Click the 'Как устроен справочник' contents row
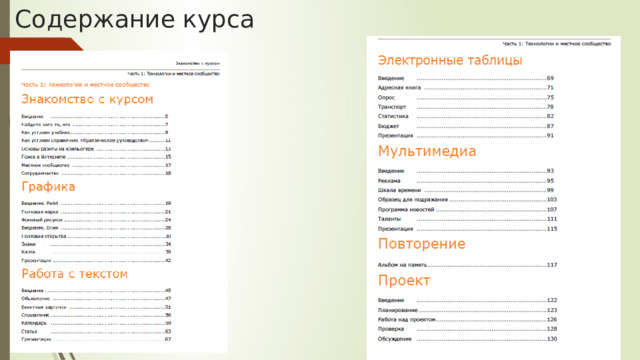 point(96,140)
